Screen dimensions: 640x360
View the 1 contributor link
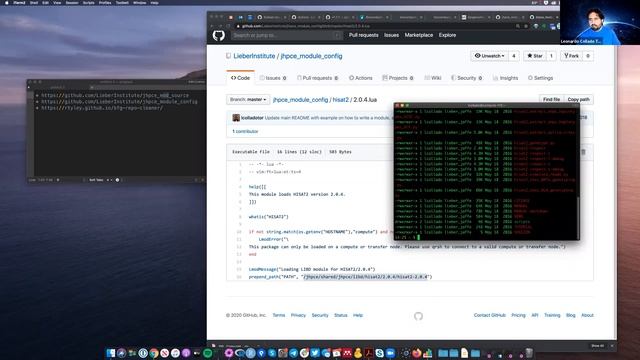tap(245, 131)
